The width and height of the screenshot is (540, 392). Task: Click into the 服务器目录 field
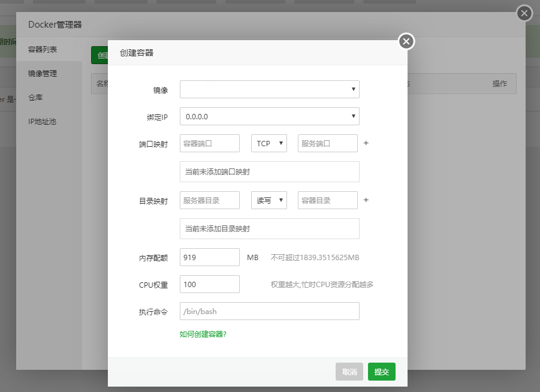[210, 200]
